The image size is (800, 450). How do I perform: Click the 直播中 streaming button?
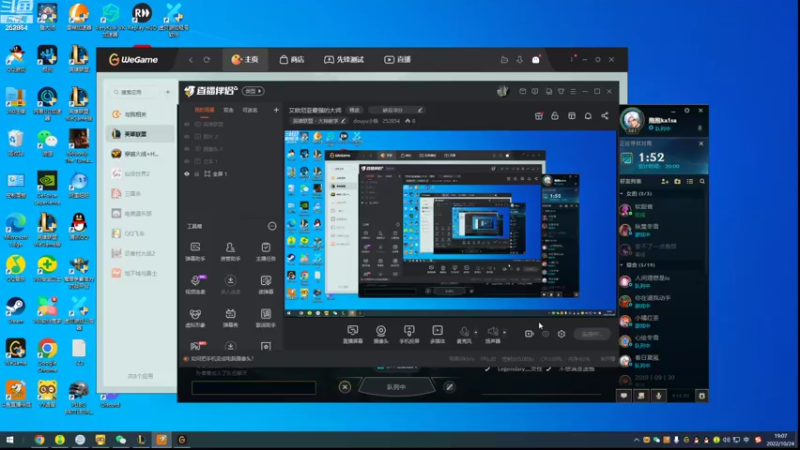(x=592, y=334)
